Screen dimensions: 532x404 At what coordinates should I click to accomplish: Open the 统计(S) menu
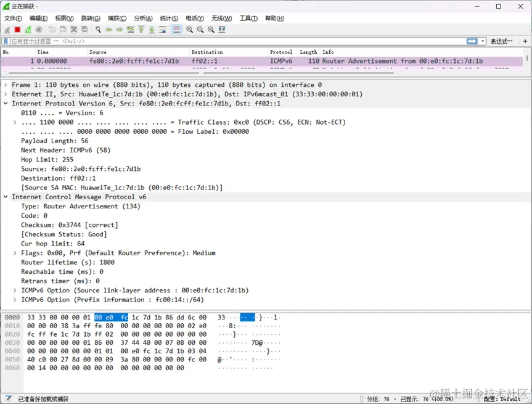pyautogui.click(x=169, y=19)
